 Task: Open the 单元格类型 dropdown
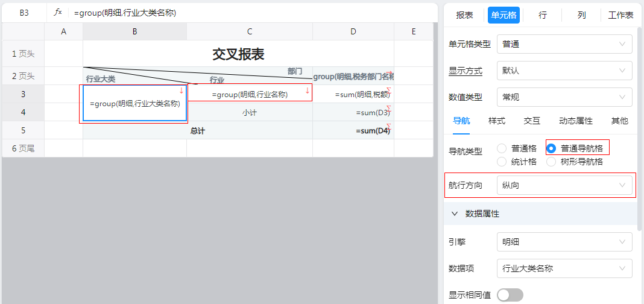pyautogui.click(x=564, y=44)
